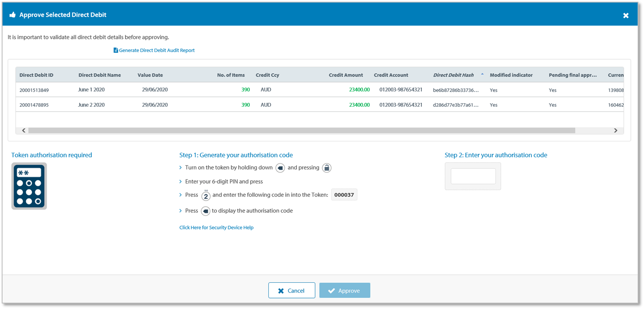Click the token calculator device icon
The height and width of the screenshot is (309, 644).
tap(29, 186)
